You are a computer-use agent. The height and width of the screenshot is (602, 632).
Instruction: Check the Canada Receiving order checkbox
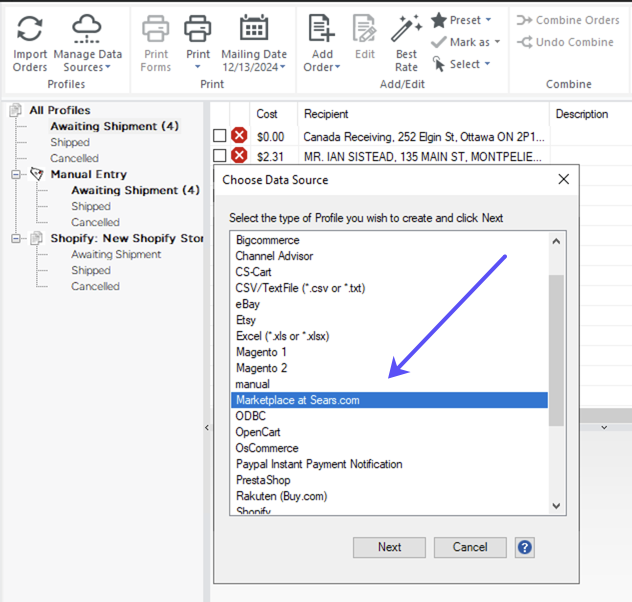(x=219, y=135)
